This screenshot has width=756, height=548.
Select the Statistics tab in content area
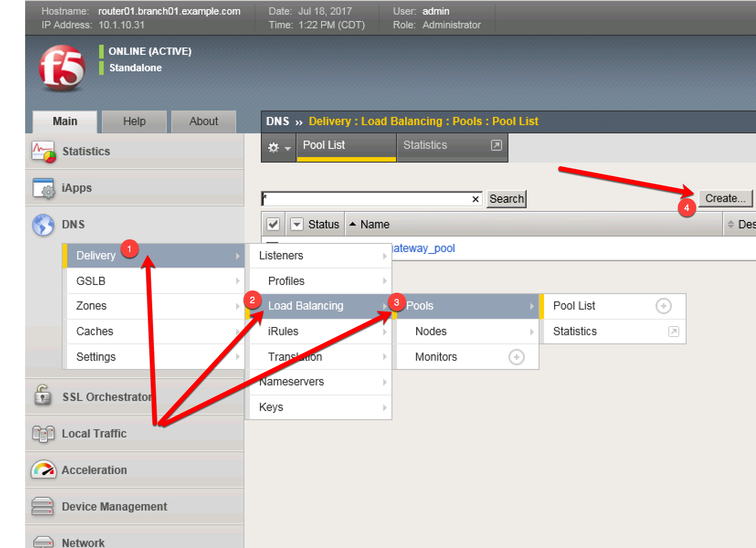click(452, 147)
